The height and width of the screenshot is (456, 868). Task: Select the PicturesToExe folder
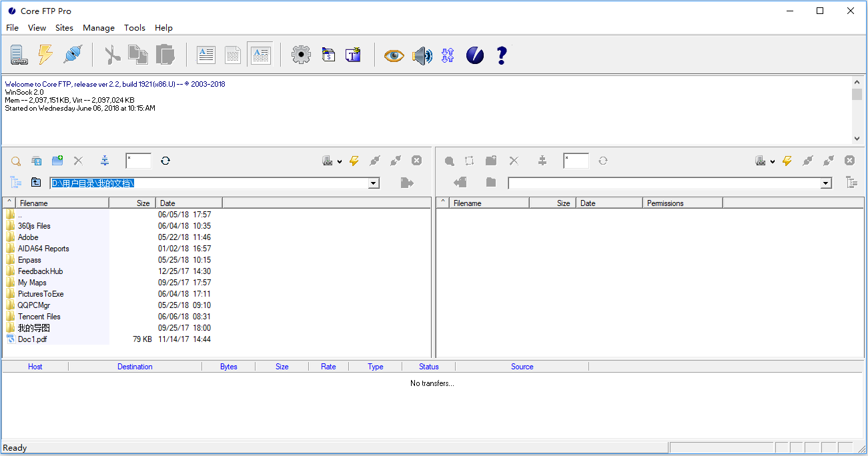pyautogui.click(x=41, y=294)
